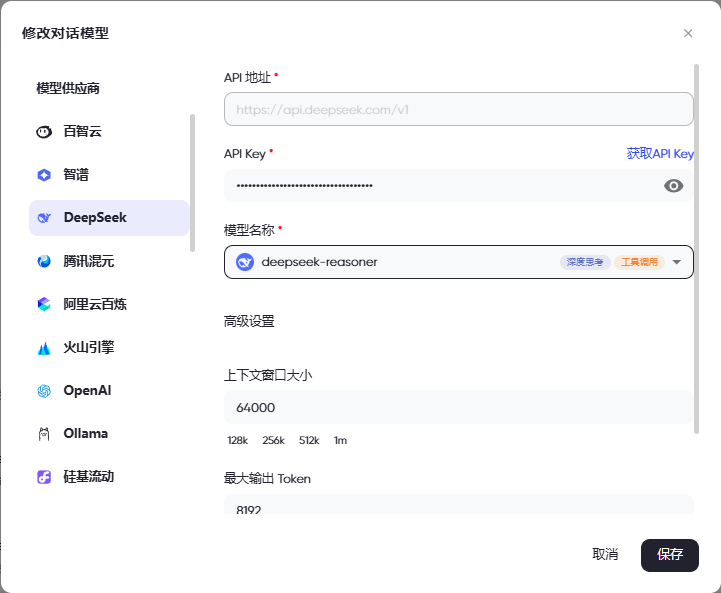
Task: Click the 深度思考 tag
Action: pyautogui.click(x=584, y=262)
